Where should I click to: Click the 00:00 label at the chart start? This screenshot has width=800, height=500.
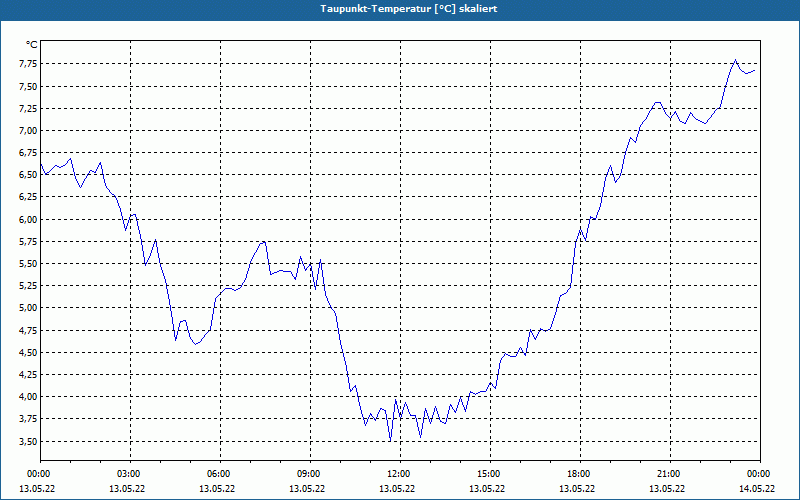pyautogui.click(x=41, y=474)
